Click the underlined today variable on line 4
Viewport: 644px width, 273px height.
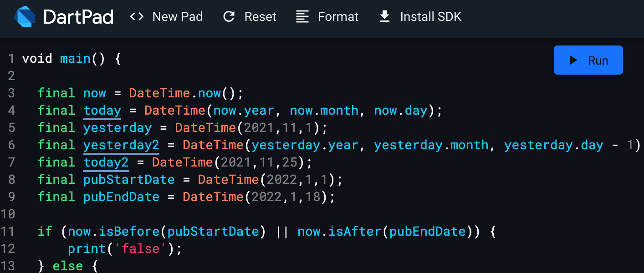point(102,111)
